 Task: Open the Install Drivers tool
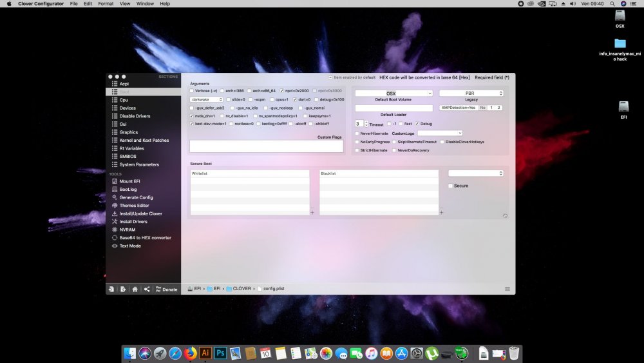(x=133, y=222)
